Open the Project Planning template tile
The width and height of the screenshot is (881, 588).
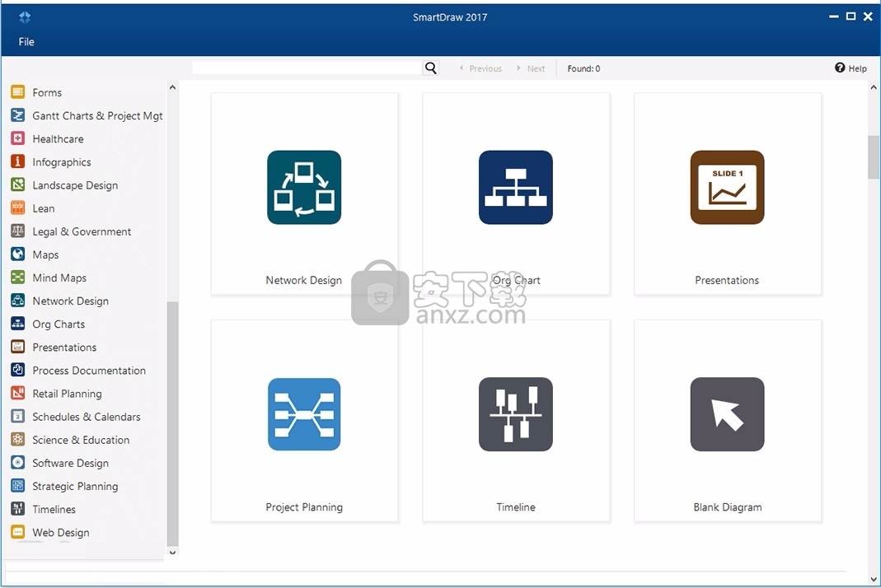(x=305, y=421)
